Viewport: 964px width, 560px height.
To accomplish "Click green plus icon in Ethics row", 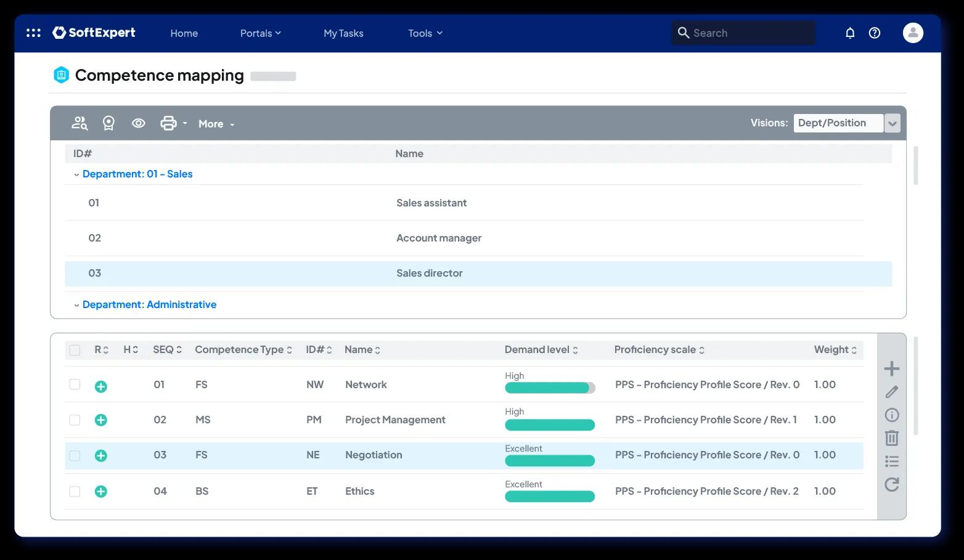I will 101,492.
